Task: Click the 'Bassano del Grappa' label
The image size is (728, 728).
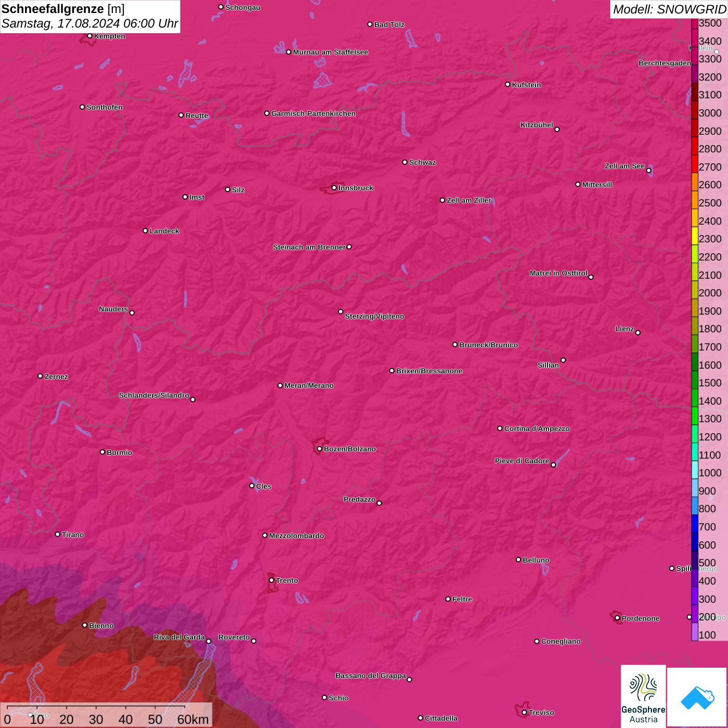Action: (371, 675)
